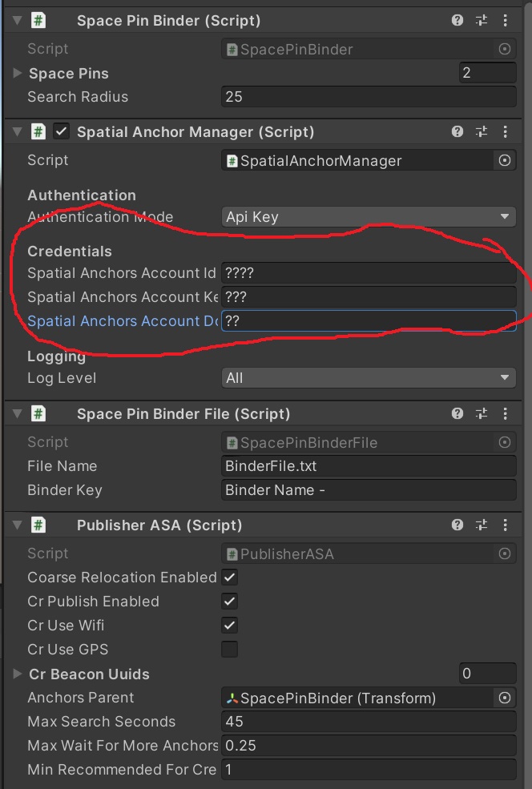532x789 pixels.
Task: Open presets for Spatial Anchor Manager component
Action: 482,131
